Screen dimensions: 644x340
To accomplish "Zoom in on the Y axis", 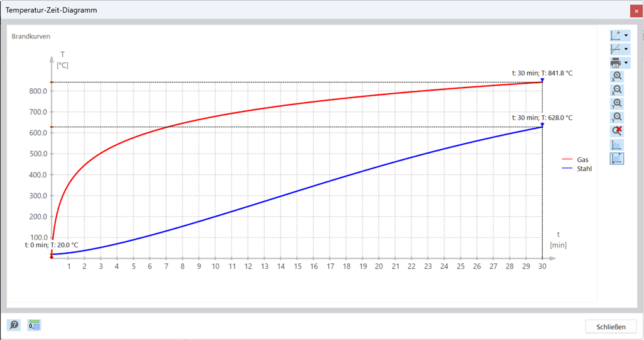I will tap(617, 104).
